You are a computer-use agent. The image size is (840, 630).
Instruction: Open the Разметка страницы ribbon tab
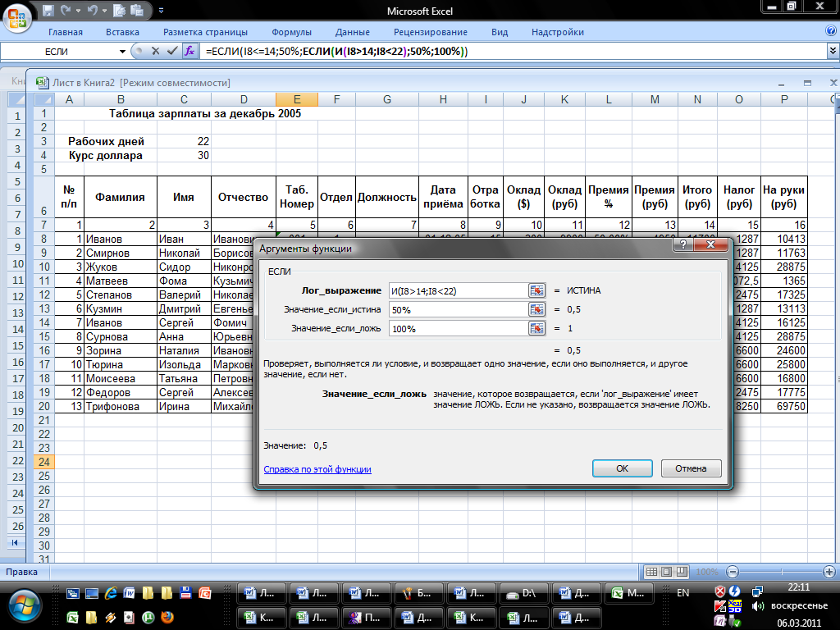click(205, 32)
